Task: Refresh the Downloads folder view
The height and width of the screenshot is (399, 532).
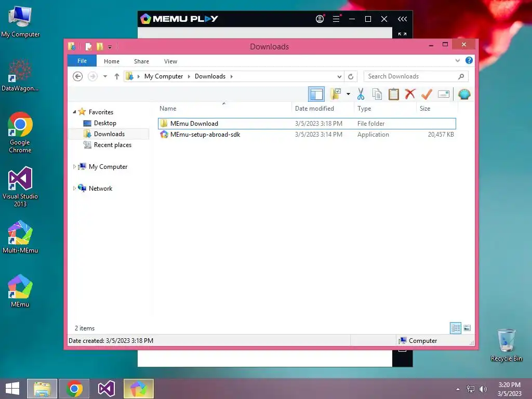Action: tap(351, 76)
